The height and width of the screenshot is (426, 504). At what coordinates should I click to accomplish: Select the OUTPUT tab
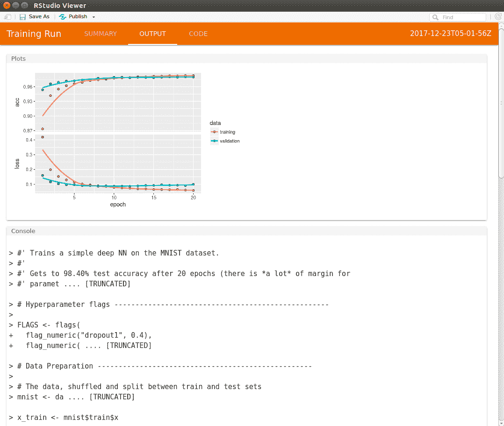pos(152,34)
